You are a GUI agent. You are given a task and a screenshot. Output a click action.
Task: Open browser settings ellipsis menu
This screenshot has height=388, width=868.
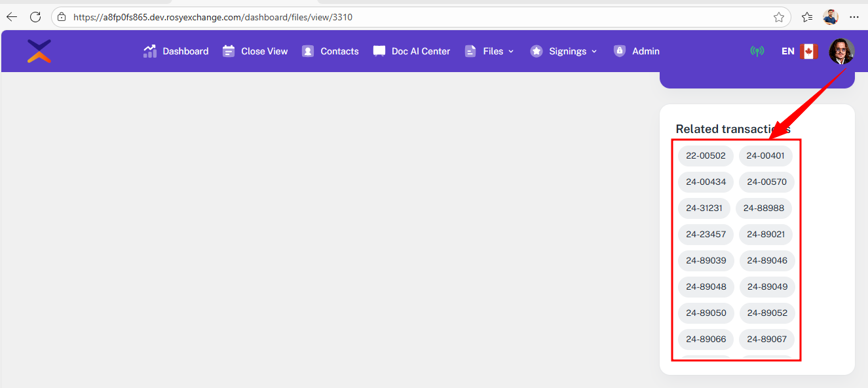(x=854, y=17)
